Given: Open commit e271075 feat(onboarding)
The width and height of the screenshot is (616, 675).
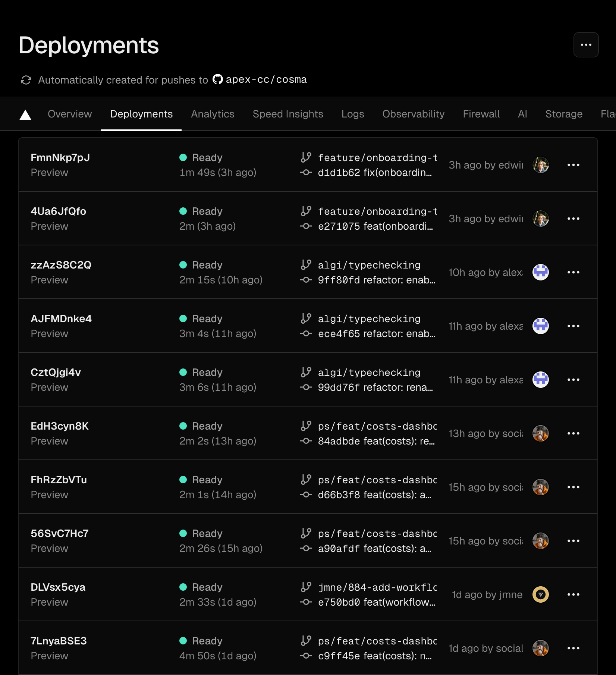Looking at the screenshot, I should click(x=375, y=226).
